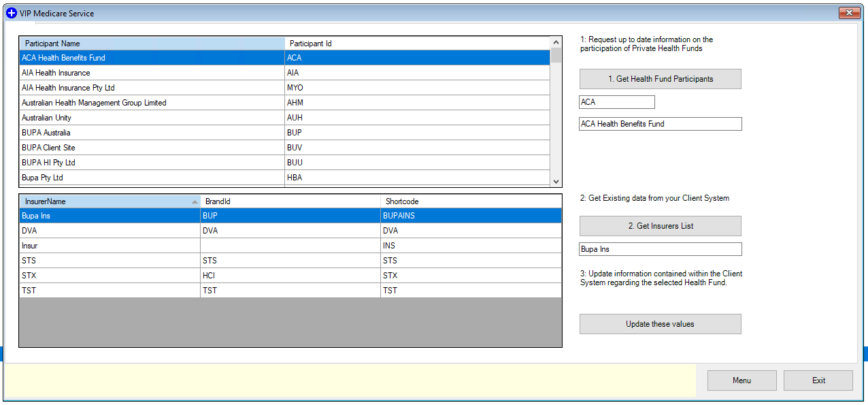The image size is (868, 405).
Task: Click the Exit button
Action: 818,380
